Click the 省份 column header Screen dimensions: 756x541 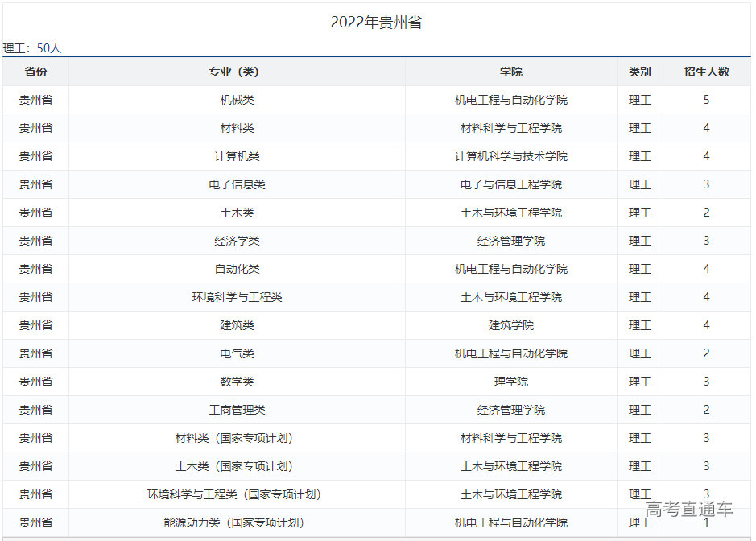pyautogui.click(x=35, y=72)
